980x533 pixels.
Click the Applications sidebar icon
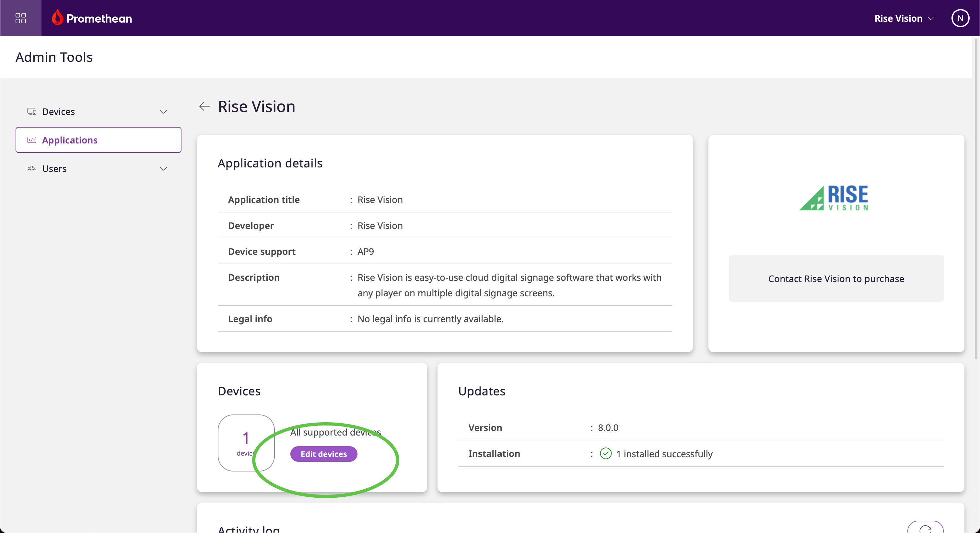pyautogui.click(x=31, y=140)
